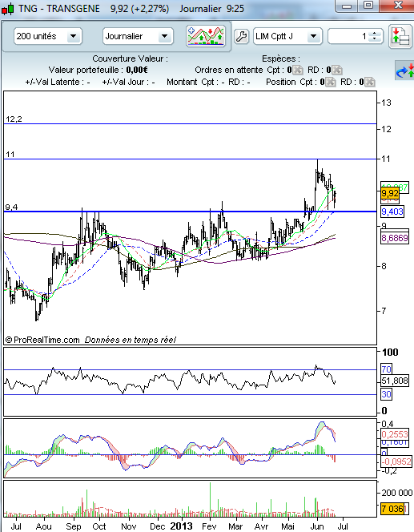Click the Couverture Valeur label
414x532 pixels.
[131, 58]
